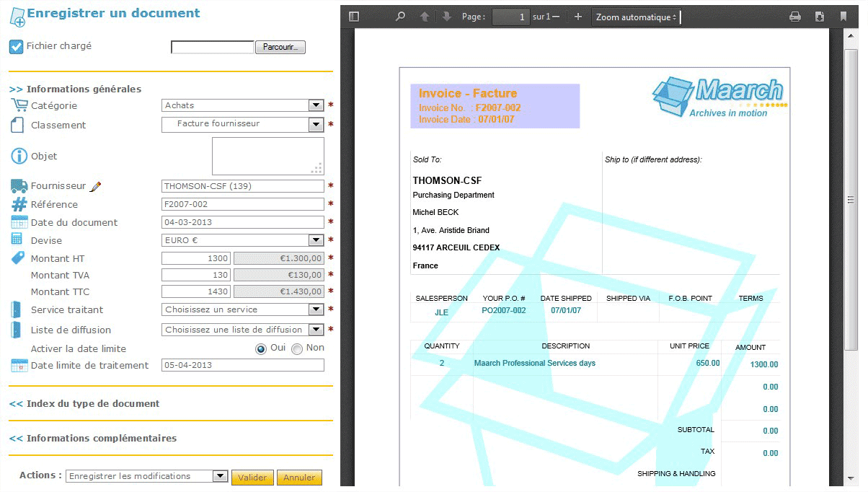Open the PDF search magnifier
868x492 pixels.
click(401, 17)
